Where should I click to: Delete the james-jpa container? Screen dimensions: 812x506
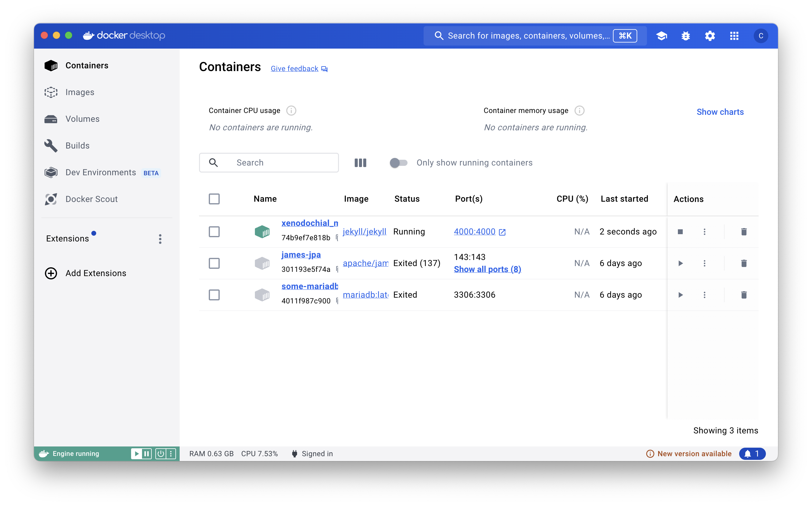pos(744,263)
